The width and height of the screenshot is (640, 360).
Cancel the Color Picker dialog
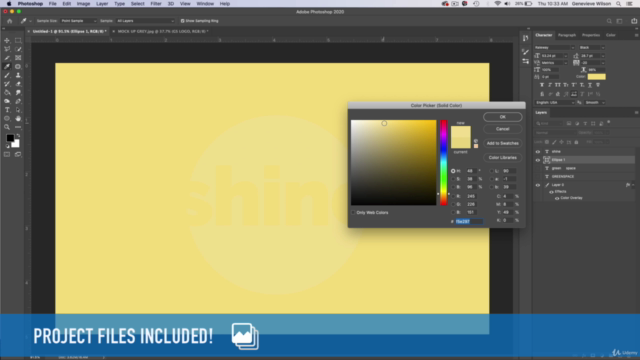(502, 129)
